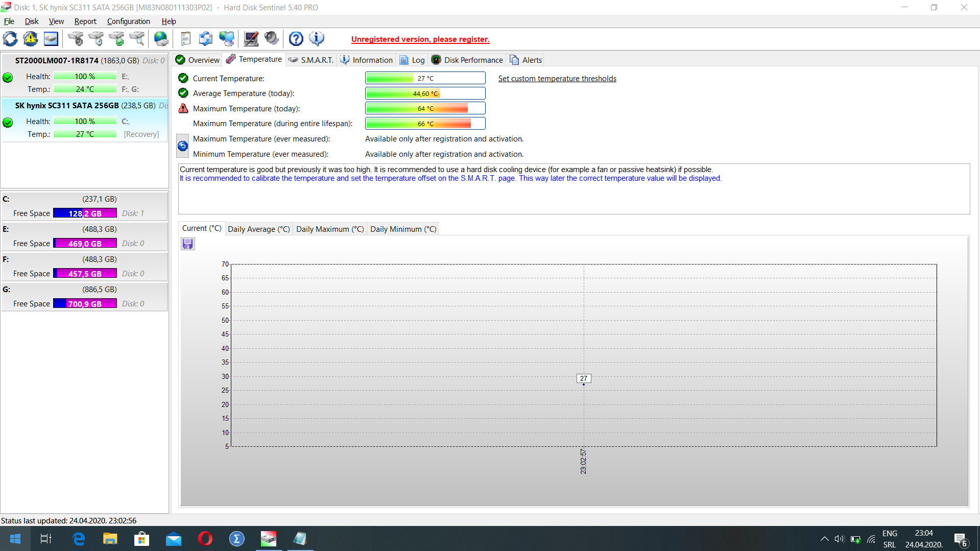Click the F: partition free space bar
Screen dimensions: 980x551
point(85,274)
